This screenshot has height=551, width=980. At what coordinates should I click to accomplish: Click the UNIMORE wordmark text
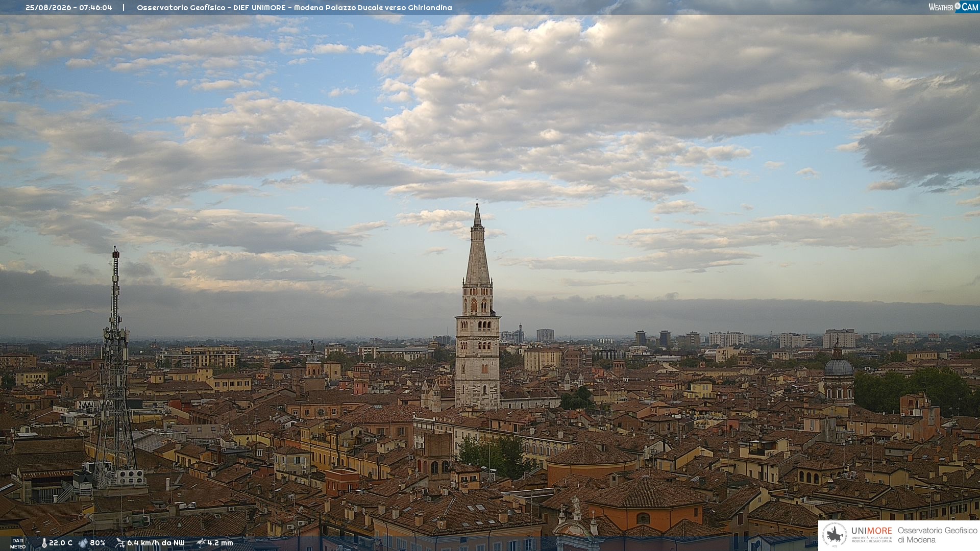(871, 531)
